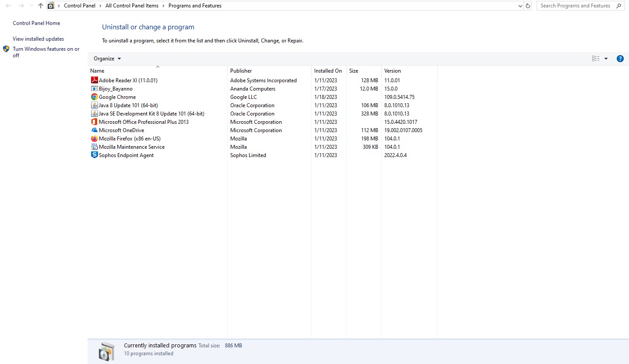Select Java SE Development Kit 8 Update 101

pyautogui.click(x=151, y=113)
